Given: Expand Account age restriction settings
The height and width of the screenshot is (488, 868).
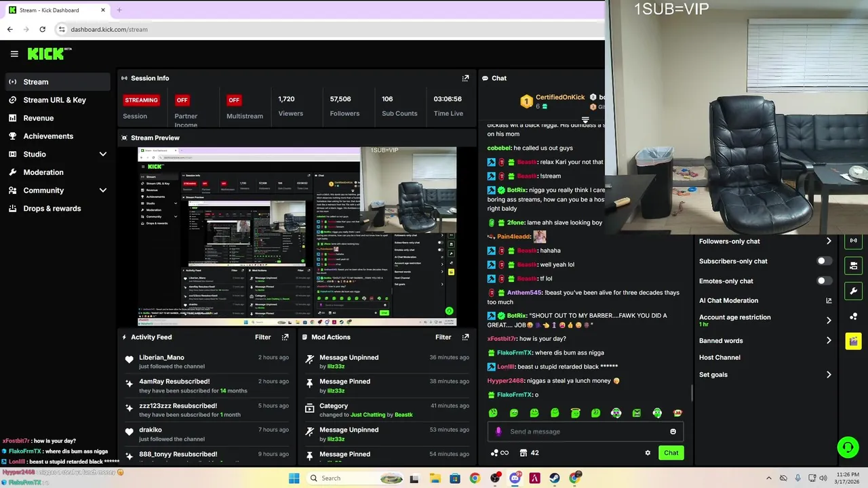Looking at the screenshot, I should (828, 320).
